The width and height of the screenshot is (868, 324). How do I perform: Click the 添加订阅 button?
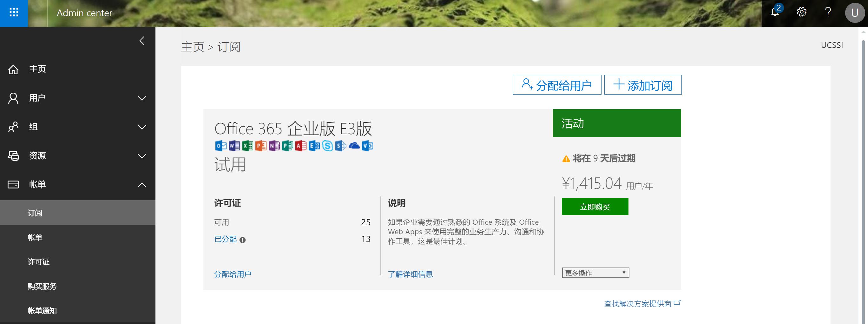pyautogui.click(x=642, y=85)
